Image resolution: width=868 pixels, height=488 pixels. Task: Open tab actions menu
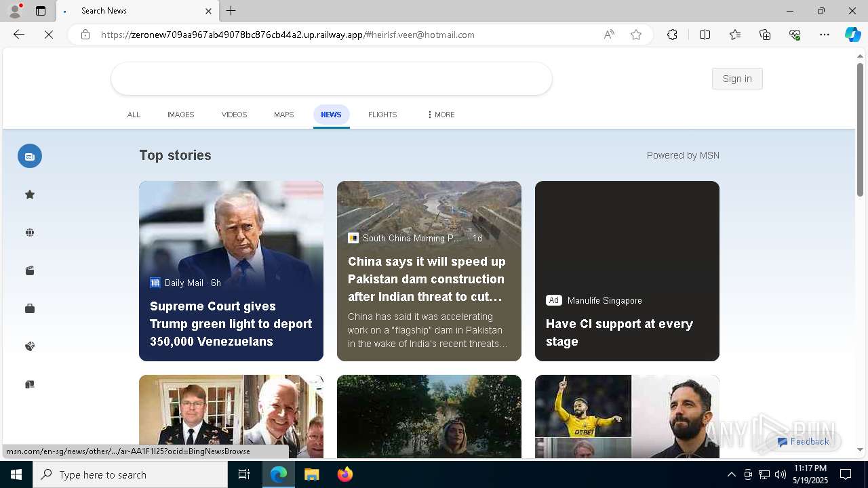[x=41, y=11]
